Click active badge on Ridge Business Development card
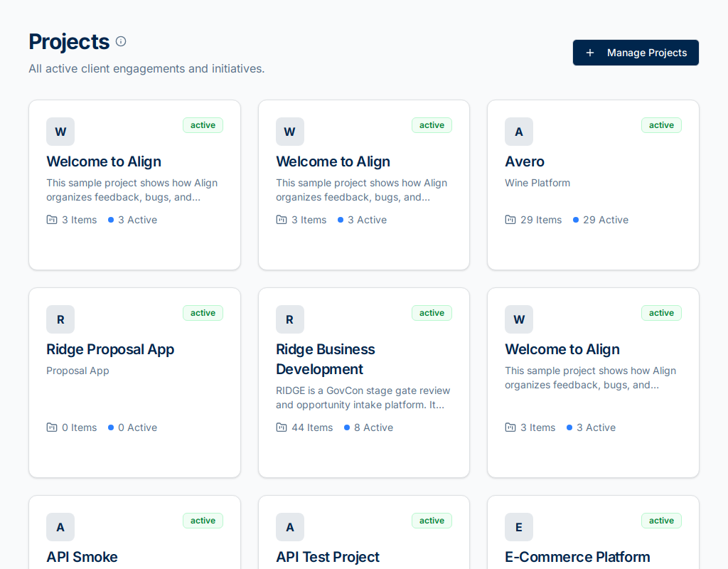Viewport: 728px width, 569px height. click(432, 313)
